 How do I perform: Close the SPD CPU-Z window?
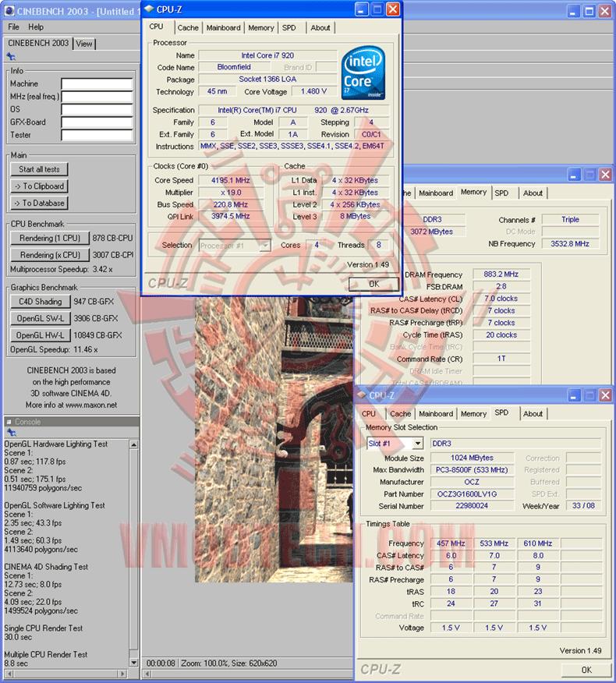(606, 395)
